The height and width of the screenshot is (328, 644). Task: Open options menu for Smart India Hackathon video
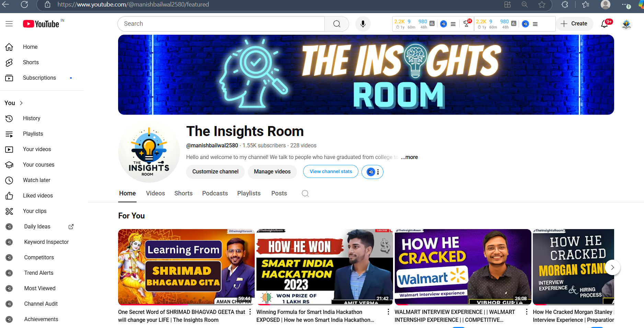(388, 312)
